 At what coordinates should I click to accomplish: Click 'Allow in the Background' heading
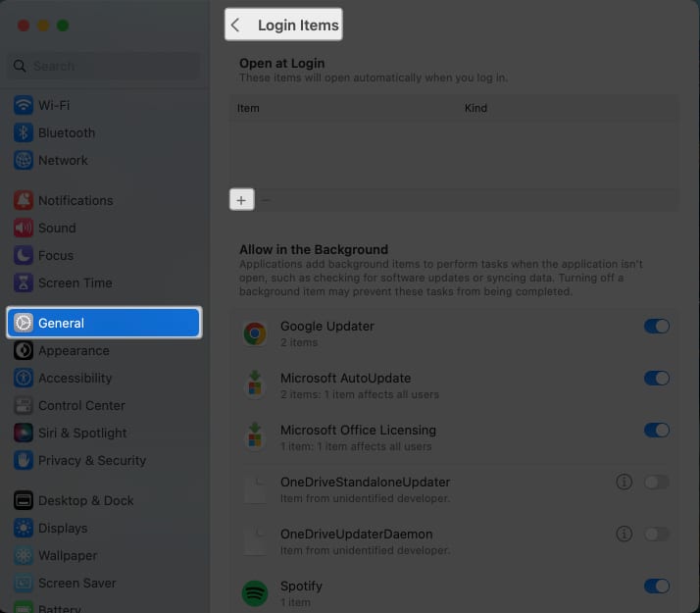tap(314, 249)
